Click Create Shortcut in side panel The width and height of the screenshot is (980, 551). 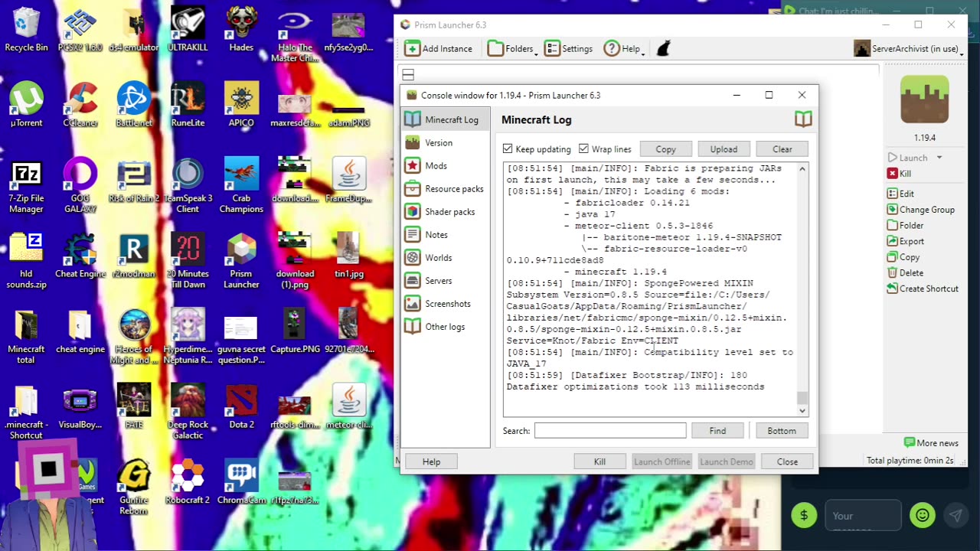click(923, 289)
